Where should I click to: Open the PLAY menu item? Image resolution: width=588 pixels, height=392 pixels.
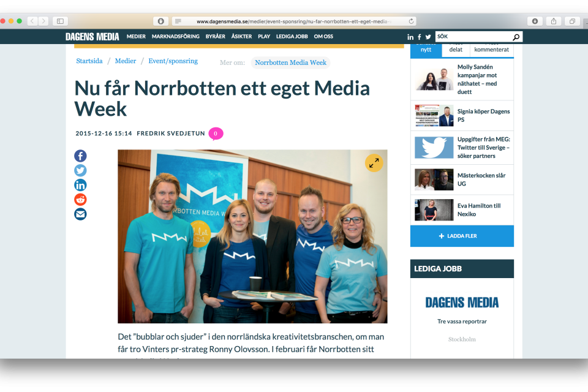pyautogui.click(x=264, y=36)
